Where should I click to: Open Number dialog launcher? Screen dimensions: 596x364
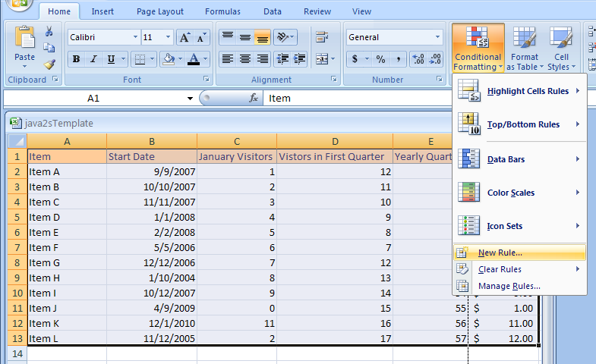[x=440, y=80]
